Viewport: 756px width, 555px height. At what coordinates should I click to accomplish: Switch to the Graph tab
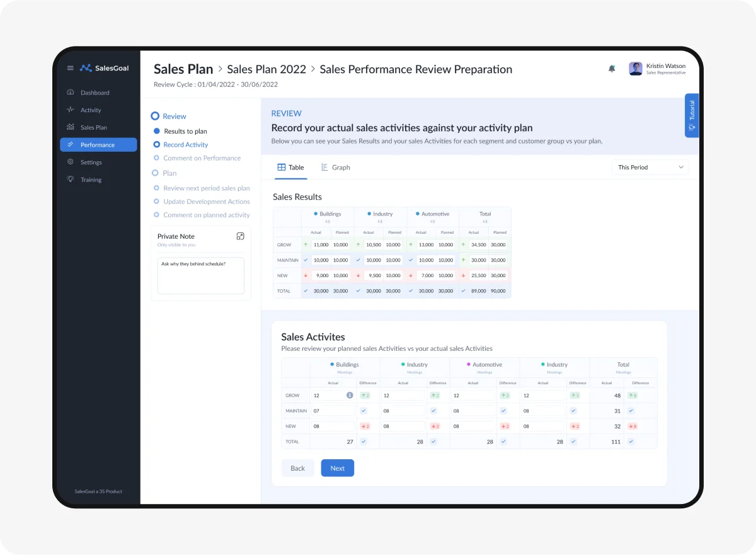335,168
